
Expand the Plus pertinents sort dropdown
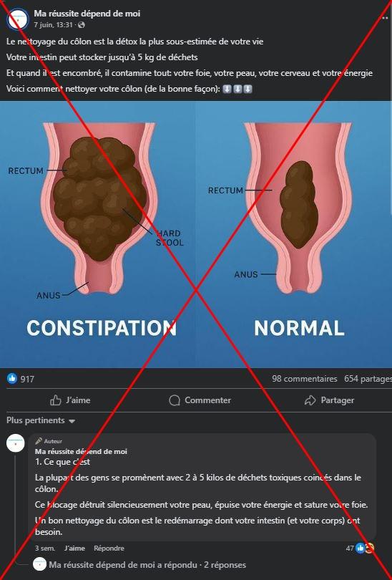point(41,420)
